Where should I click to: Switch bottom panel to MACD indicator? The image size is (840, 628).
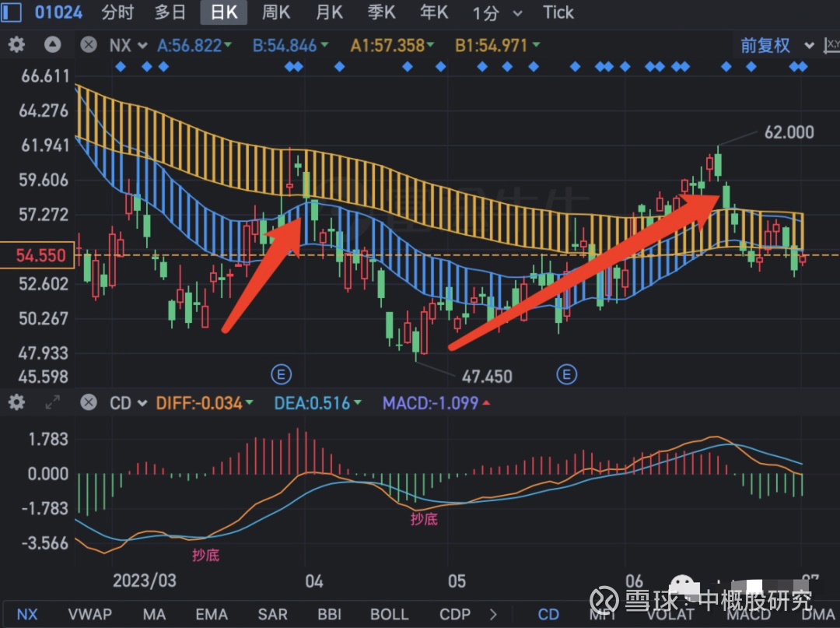point(750,614)
